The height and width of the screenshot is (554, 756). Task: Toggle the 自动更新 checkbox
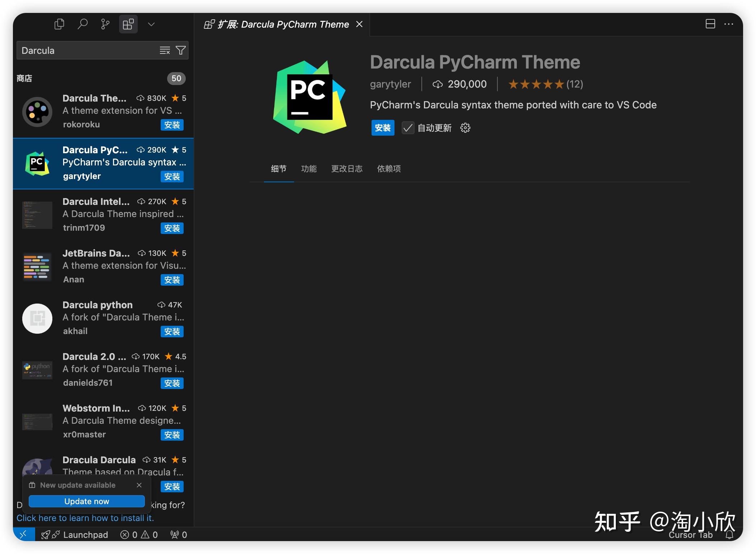tap(407, 128)
